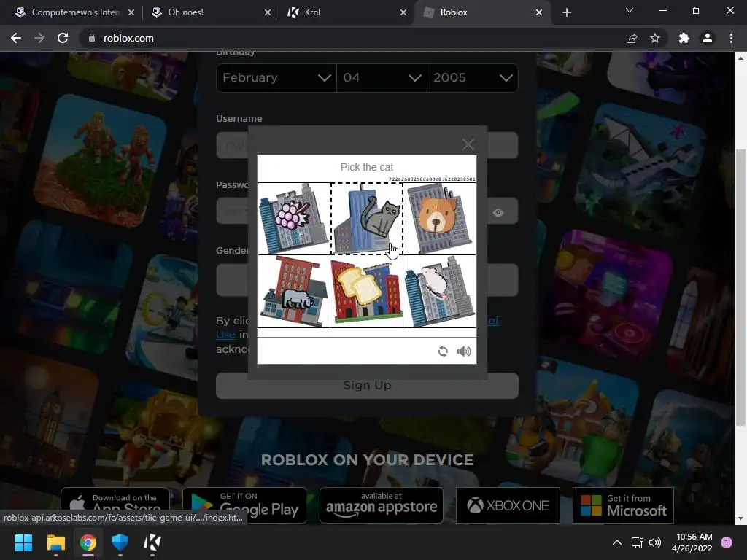Open the Chrome profile icon

pos(708,38)
